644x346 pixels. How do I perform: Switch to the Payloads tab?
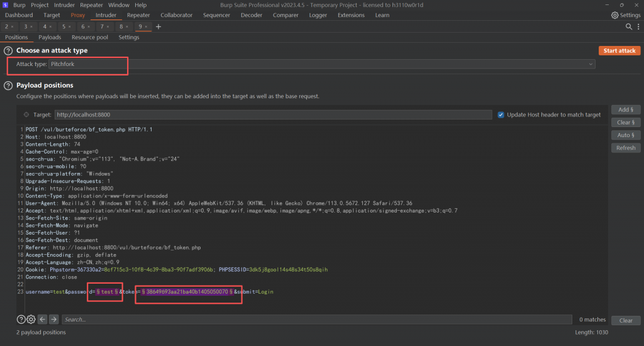(50, 37)
